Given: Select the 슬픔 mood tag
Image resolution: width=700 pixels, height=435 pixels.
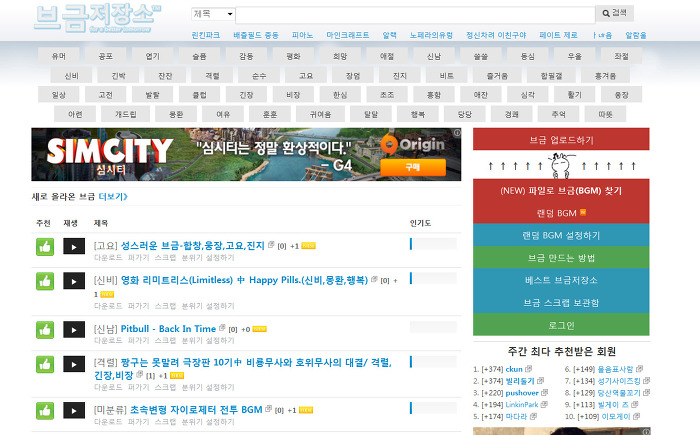Looking at the screenshot, I should coord(200,56).
